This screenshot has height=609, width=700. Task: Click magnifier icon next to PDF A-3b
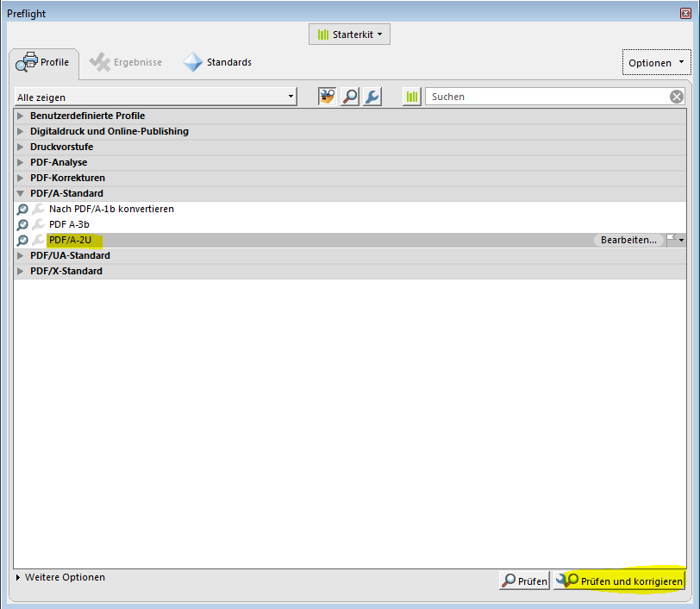click(x=22, y=224)
